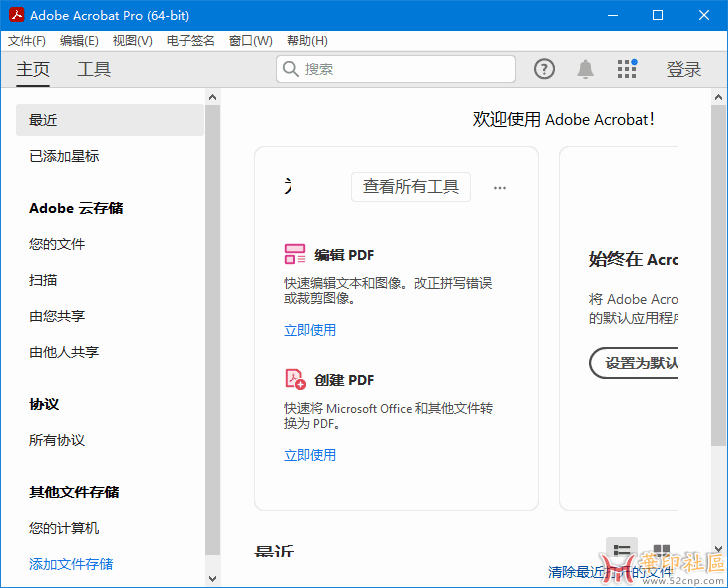Switch to the 工具 tab
728x588 pixels.
pyautogui.click(x=94, y=69)
